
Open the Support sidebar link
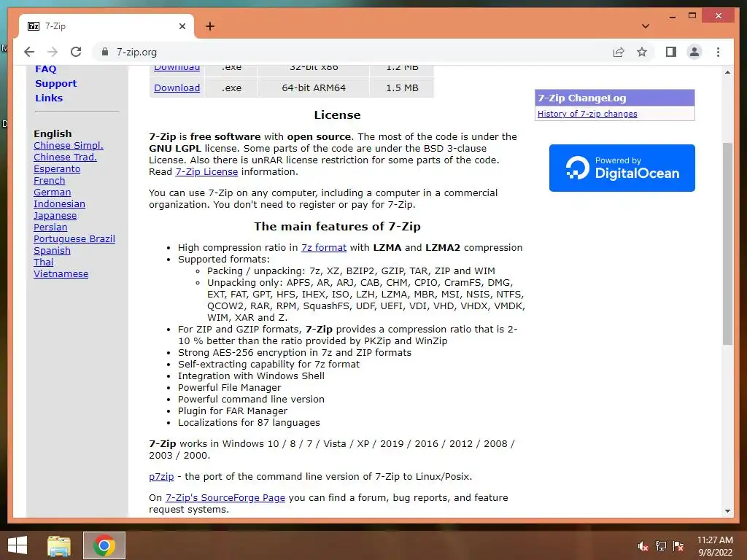coord(55,83)
